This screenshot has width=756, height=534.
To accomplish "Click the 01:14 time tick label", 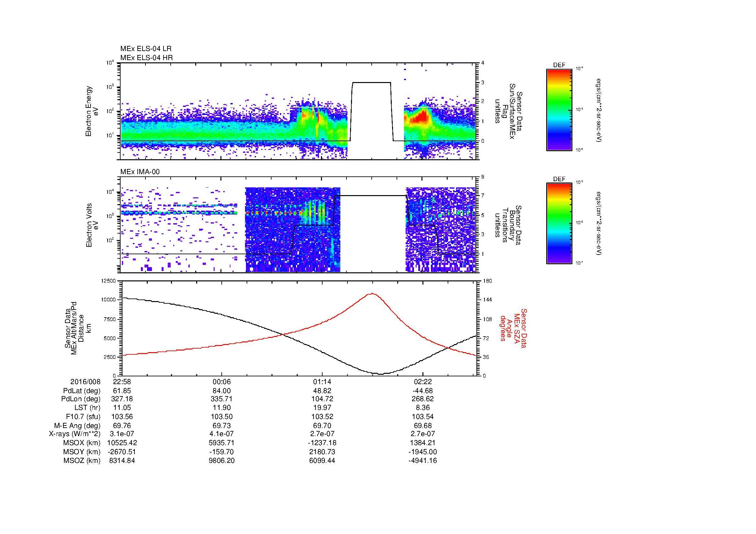I will point(322,382).
